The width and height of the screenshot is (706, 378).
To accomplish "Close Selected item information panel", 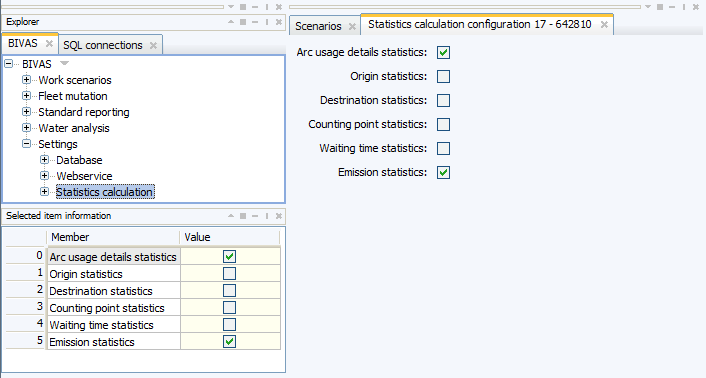I will [279, 216].
